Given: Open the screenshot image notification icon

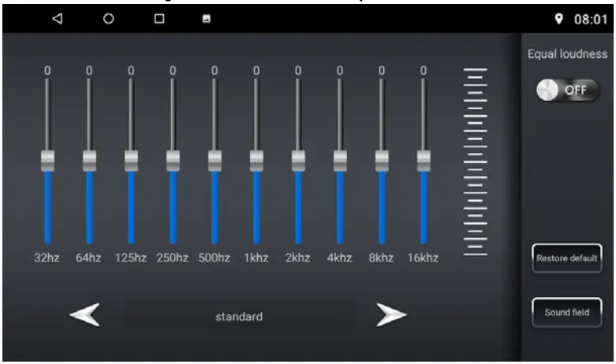Looking at the screenshot, I should pyautogui.click(x=206, y=18).
